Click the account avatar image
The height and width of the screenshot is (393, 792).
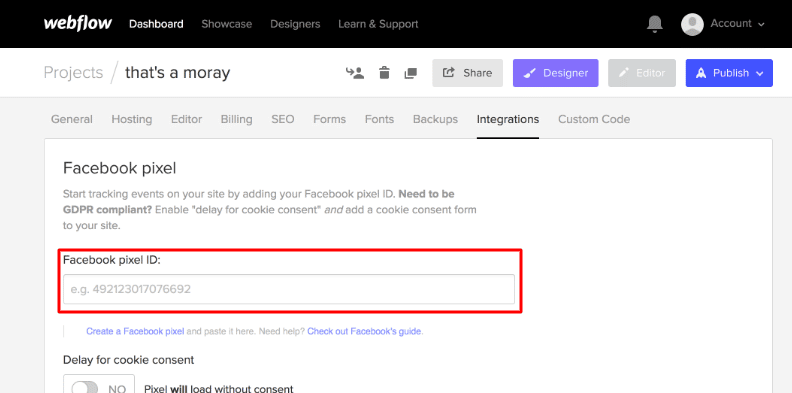pos(692,24)
